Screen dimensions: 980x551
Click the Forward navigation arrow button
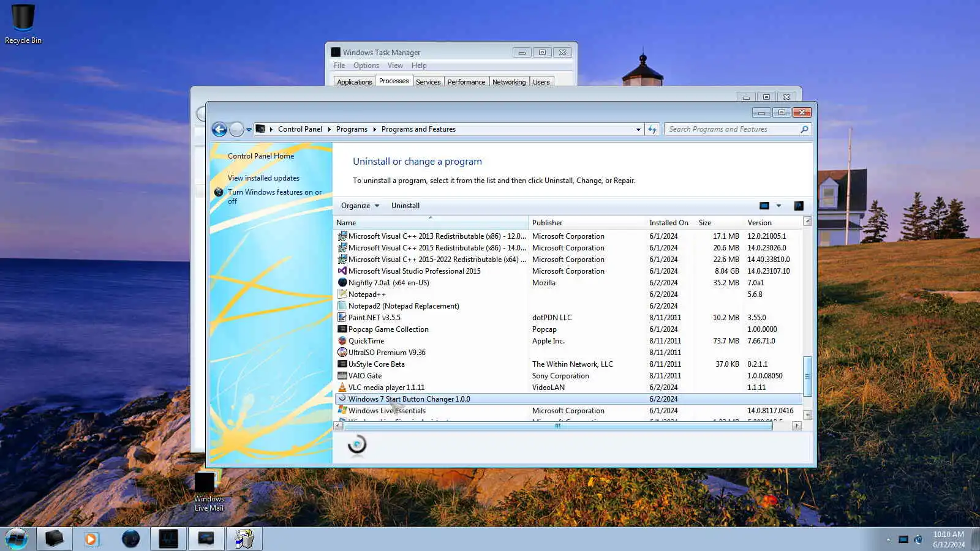(x=236, y=129)
